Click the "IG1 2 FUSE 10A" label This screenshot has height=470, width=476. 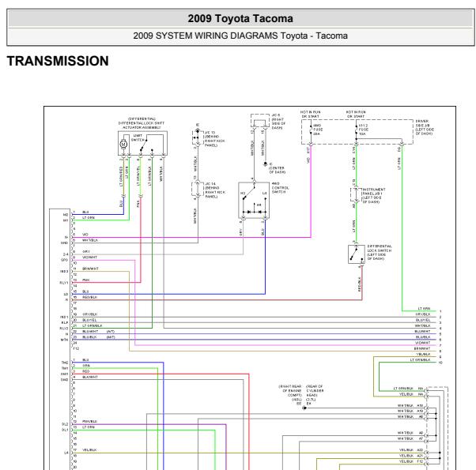(x=364, y=130)
